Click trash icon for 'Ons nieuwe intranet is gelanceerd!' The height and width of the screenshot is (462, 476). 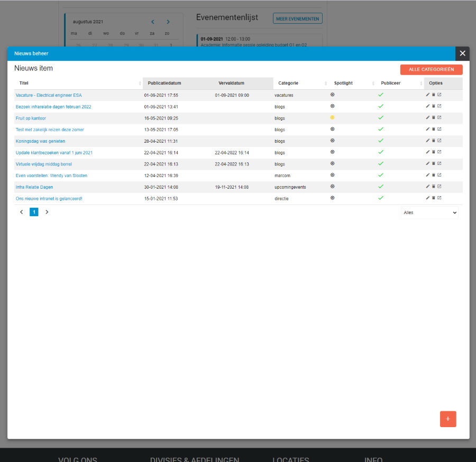[x=433, y=198]
